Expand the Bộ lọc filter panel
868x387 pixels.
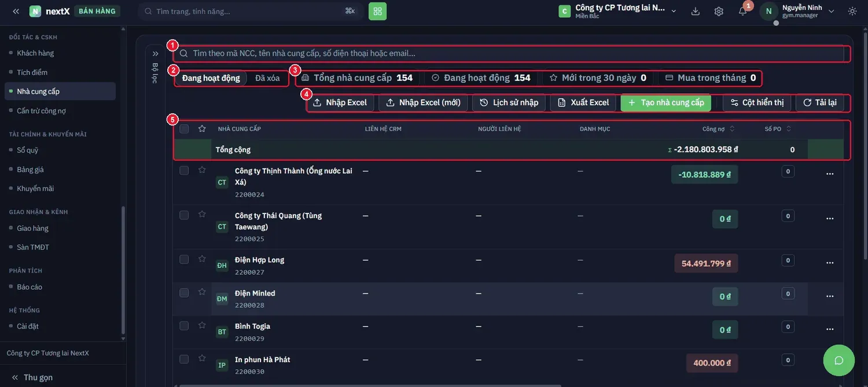155,54
